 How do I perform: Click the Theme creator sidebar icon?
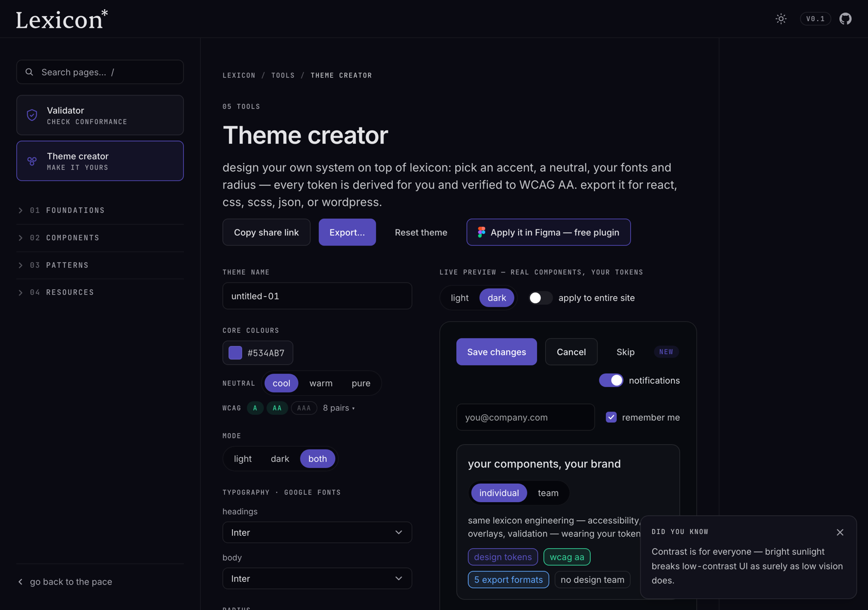pos(32,161)
